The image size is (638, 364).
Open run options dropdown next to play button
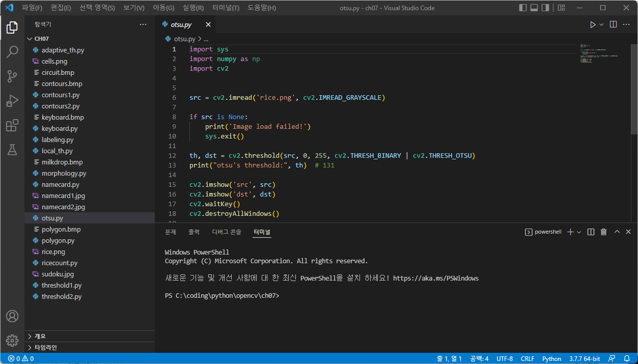click(601, 24)
